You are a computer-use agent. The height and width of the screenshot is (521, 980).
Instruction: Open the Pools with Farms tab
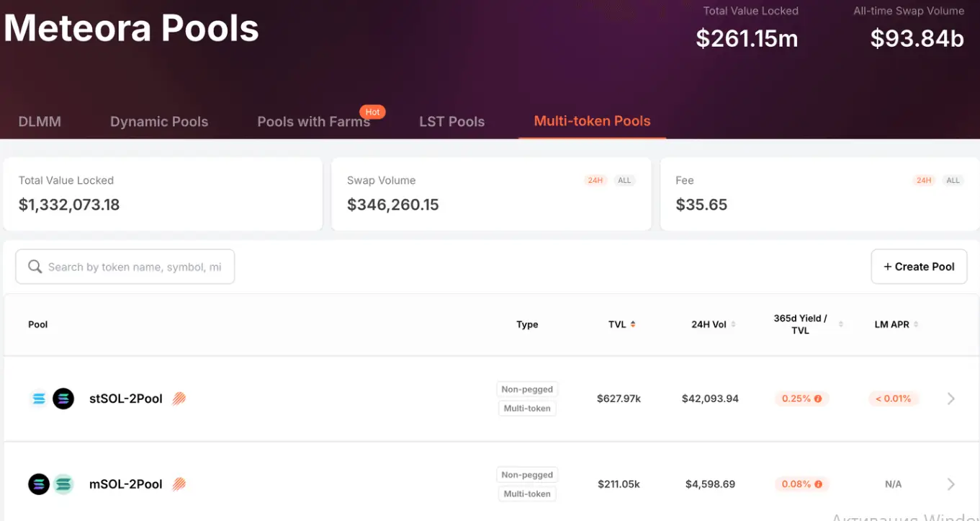click(313, 122)
